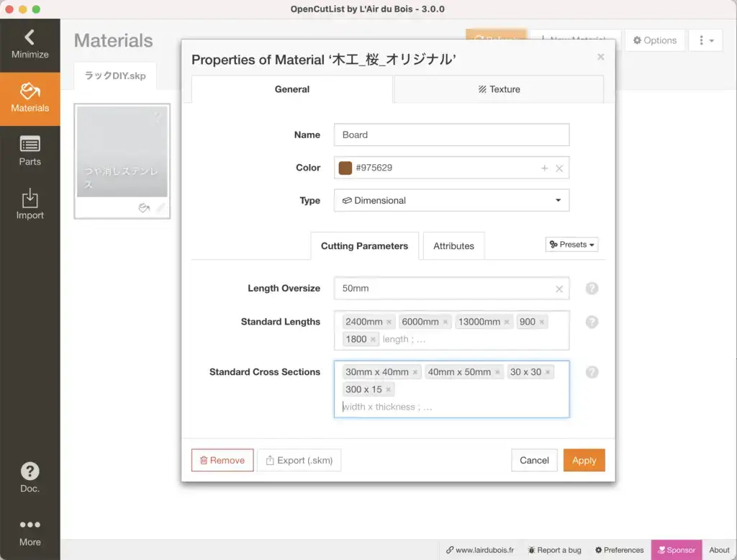Open the Doc. help section
This screenshot has width=737, height=560.
(x=30, y=477)
